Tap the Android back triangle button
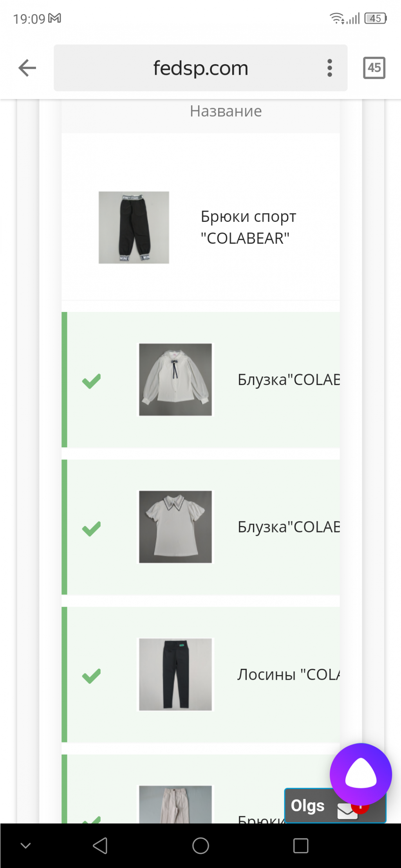The image size is (401, 868). point(100,846)
